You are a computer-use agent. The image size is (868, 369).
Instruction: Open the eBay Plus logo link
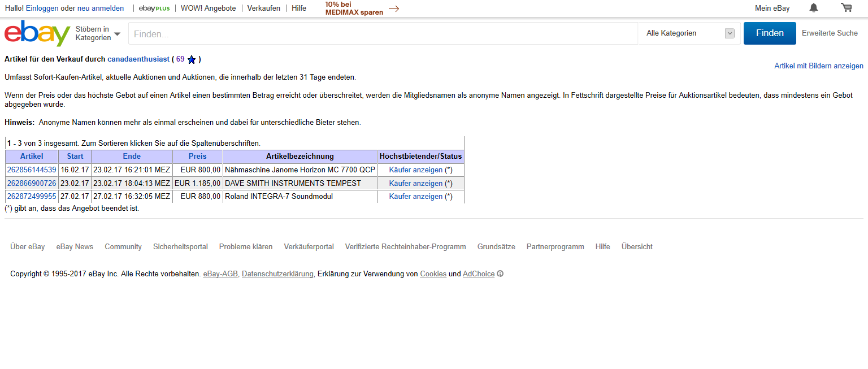point(154,8)
